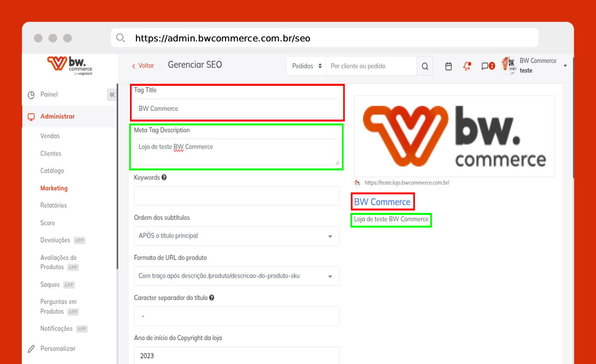Expand the Ordem dos subtítulos dropdown
This screenshot has height=364, width=596.
236,236
